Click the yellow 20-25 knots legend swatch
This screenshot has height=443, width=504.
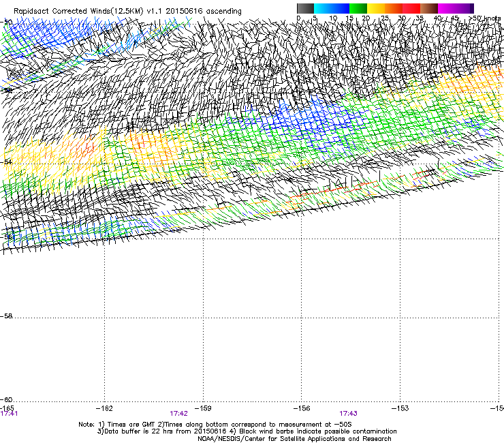pos(376,8)
